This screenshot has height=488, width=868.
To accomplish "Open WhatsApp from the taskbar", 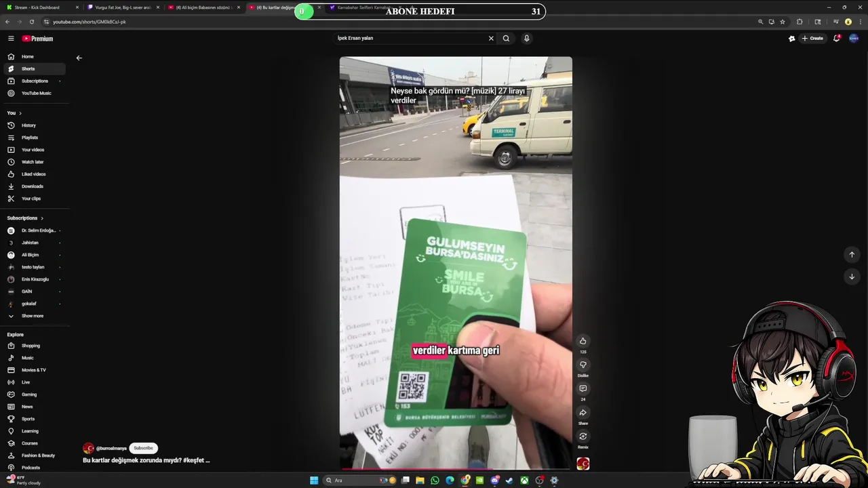I will (435, 481).
